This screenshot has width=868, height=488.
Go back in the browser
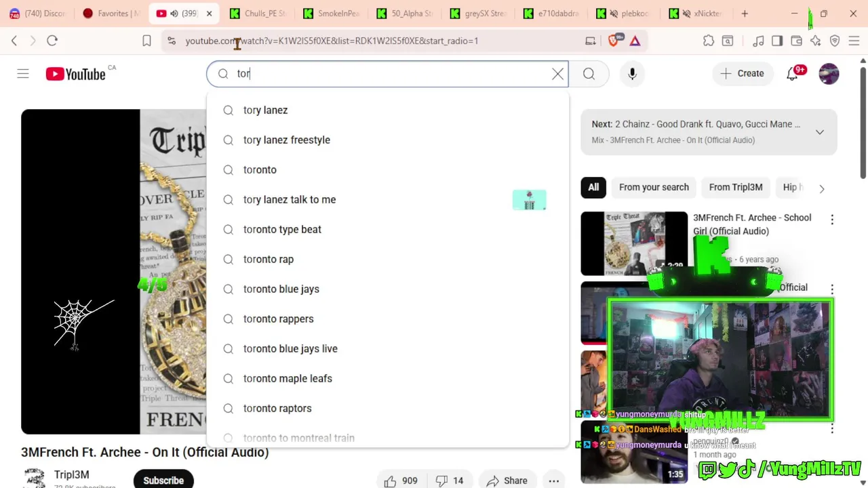tap(14, 41)
